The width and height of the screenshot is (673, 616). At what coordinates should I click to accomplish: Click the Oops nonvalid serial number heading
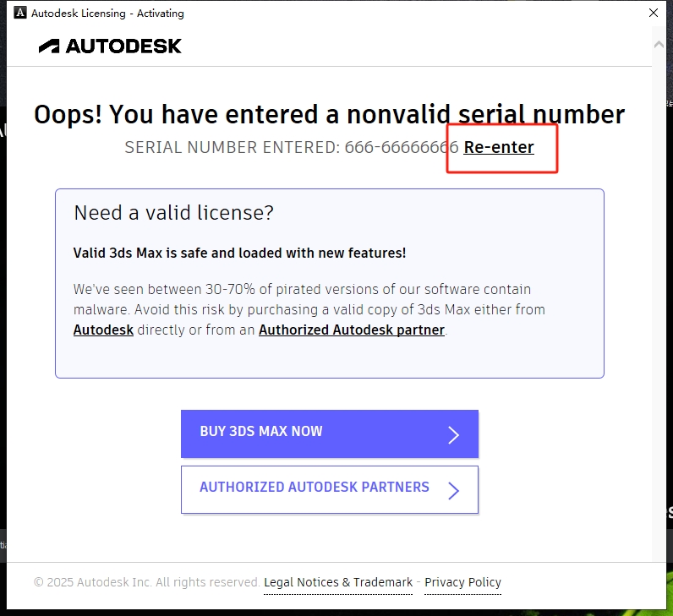coord(329,115)
